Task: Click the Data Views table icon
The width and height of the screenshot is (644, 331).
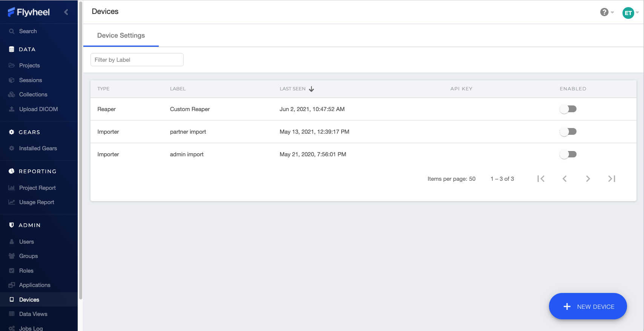Action: pyautogui.click(x=12, y=314)
